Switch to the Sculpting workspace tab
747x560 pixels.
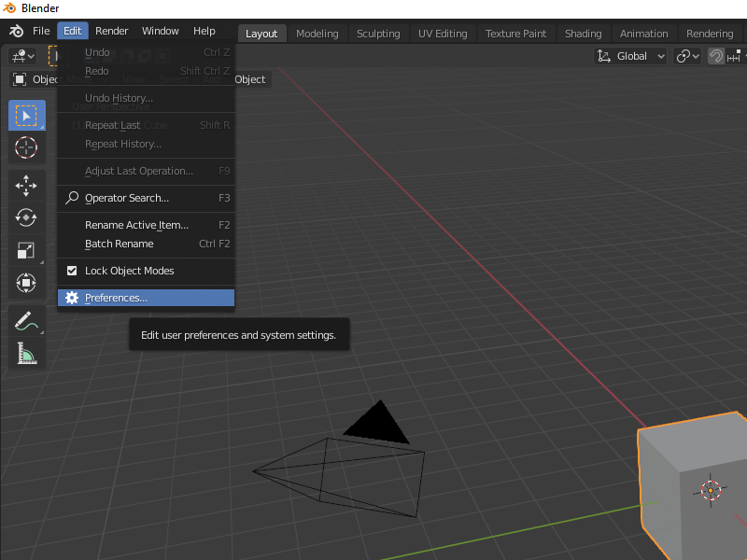pyautogui.click(x=378, y=34)
